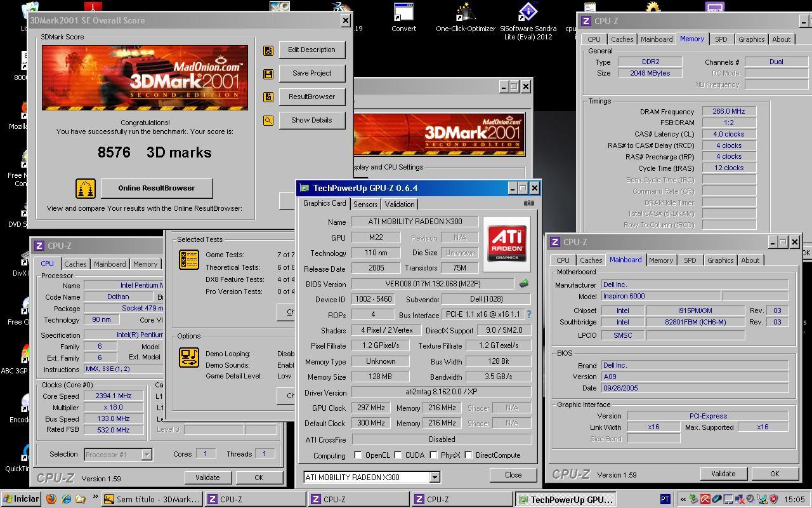Click the mainboard Model value 'Inspiron 6000'

[661, 297]
